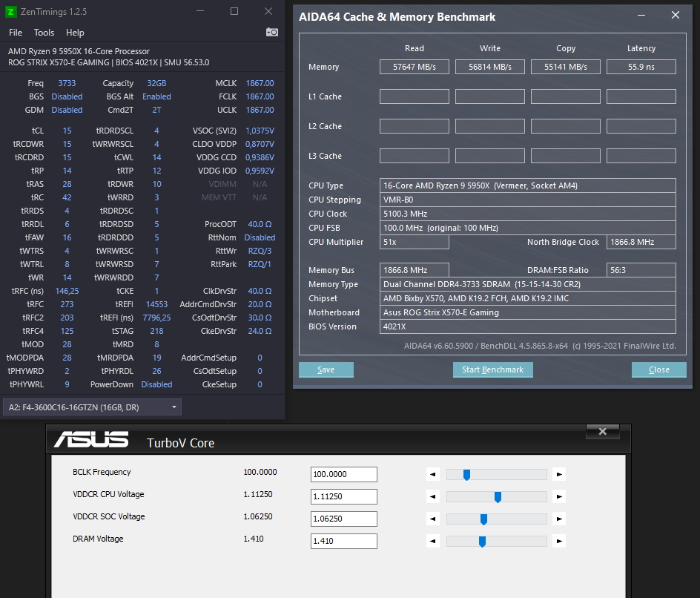
Task: Increase DRAM Voltage with right arrow
Action: pos(559,542)
